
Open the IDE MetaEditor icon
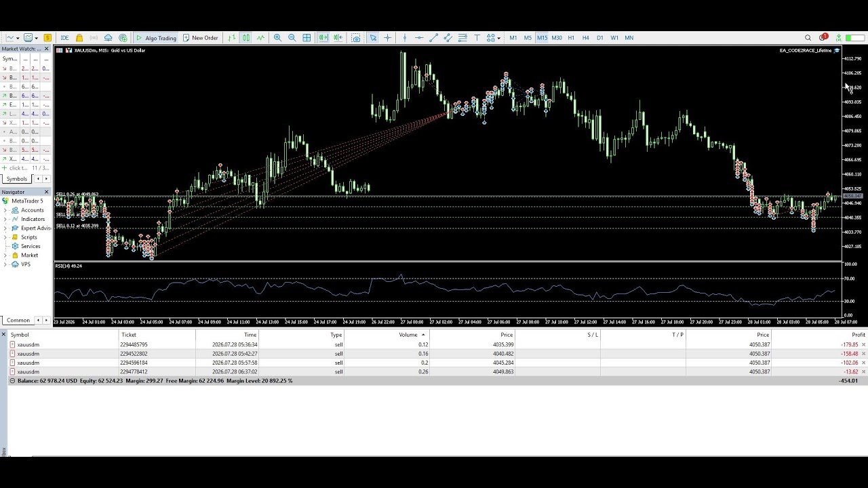click(65, 38)
